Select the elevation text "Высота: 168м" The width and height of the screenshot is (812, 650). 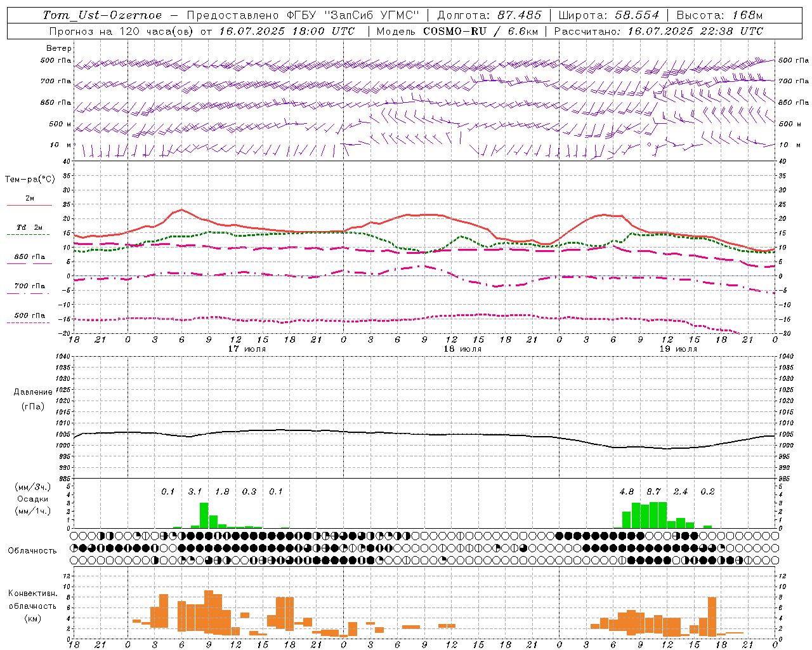point(719,15)
